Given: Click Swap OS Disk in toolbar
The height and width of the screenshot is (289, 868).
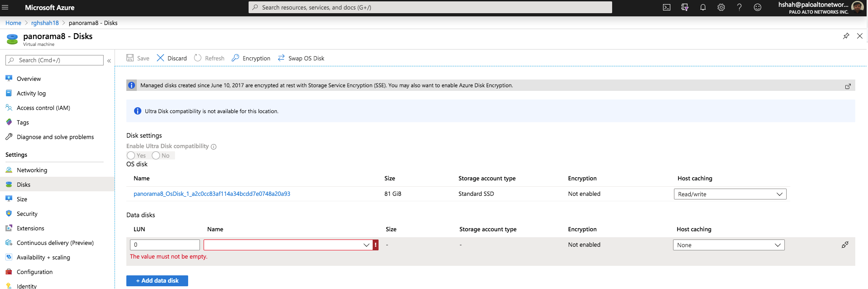Looking at the screenshot, I should [301, 58].
